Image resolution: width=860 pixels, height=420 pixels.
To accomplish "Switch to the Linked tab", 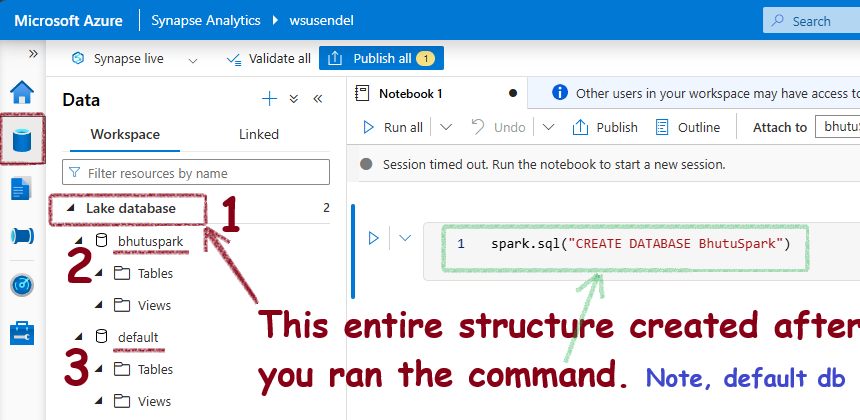I will pos(259,134).
